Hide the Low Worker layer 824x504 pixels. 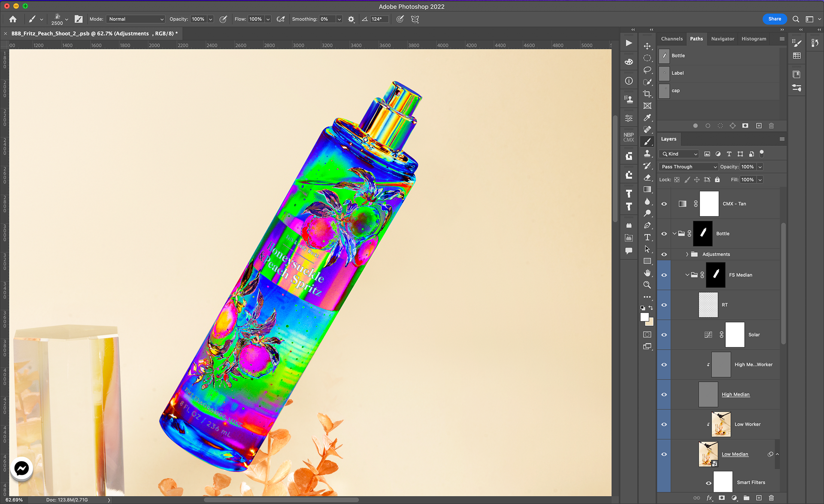pos(664,424)
